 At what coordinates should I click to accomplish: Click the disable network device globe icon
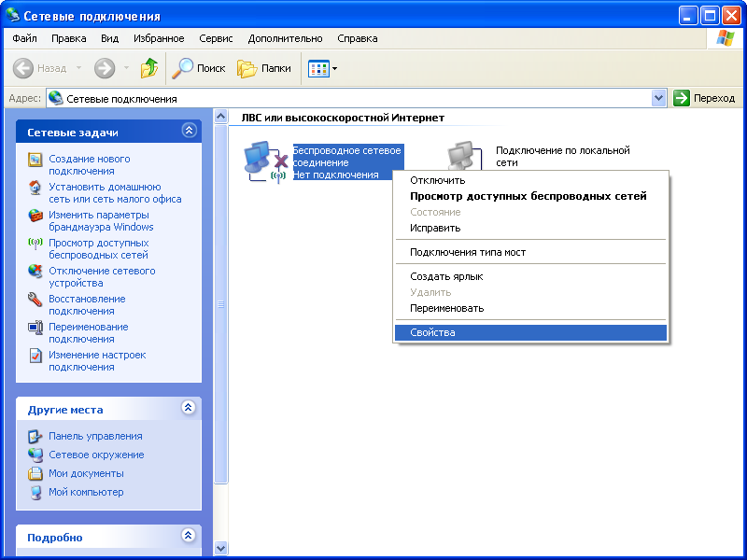click(35, 272)
